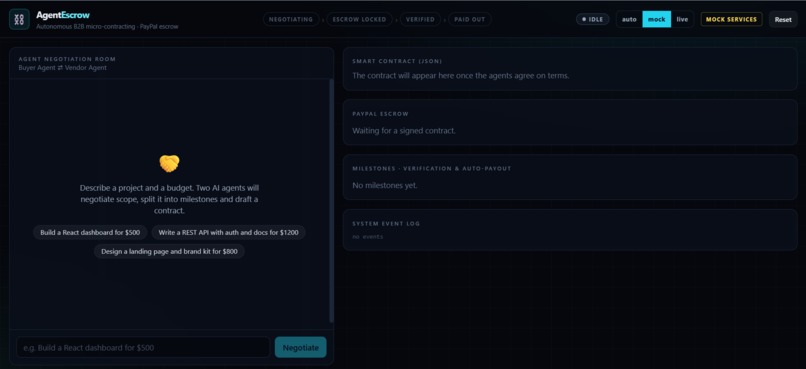The image size is (806, 369).
Task: Click the SYSTEM EVENT LOG heading
Action: pyautogui.click(x=386, y=224)
